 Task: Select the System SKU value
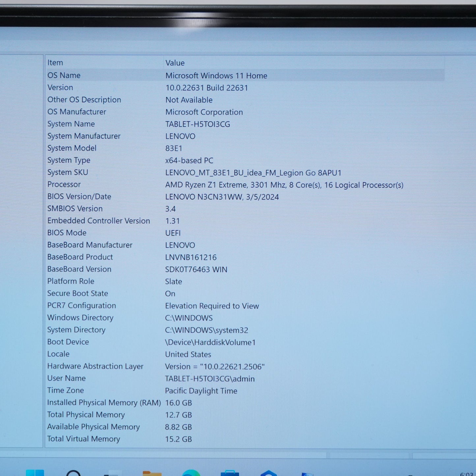tap(253, 173)
